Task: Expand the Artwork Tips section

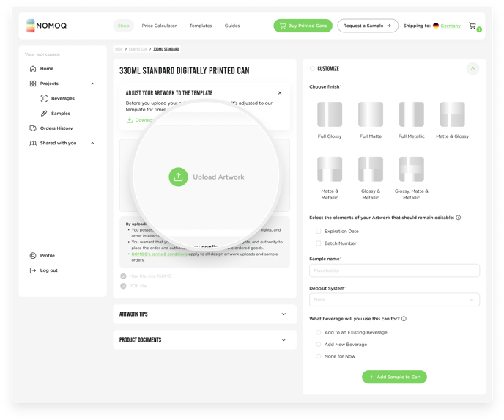Action: pyautogui.click(x=205, y=314)
